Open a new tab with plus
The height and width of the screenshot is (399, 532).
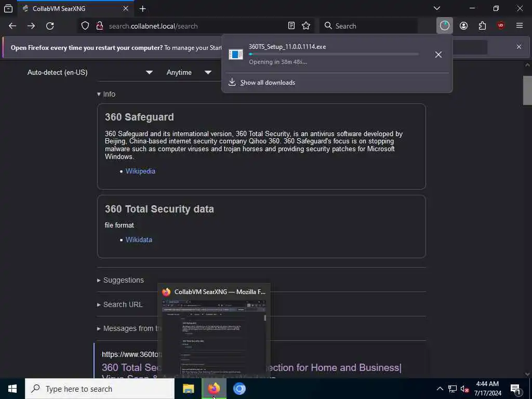pos(142,9)
